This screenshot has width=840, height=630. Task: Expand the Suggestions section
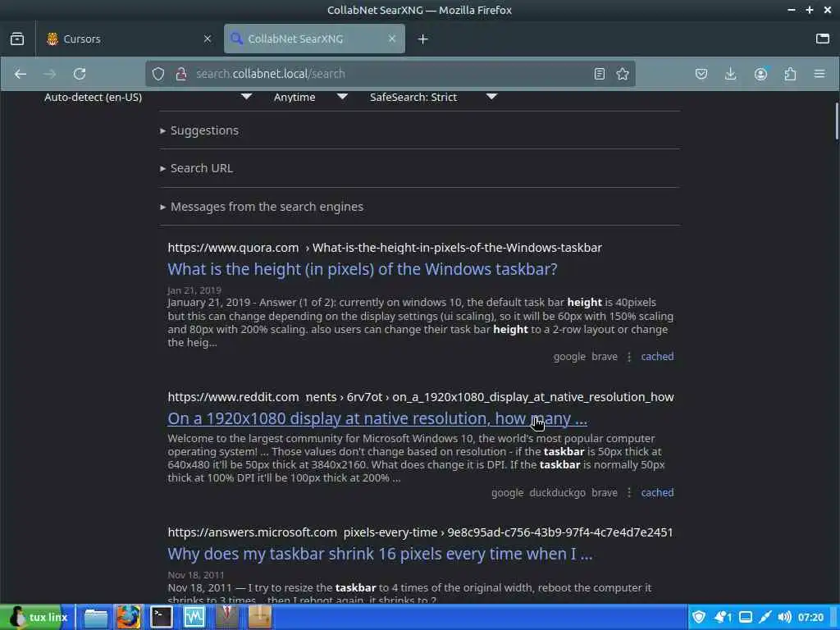coord(199,130)
